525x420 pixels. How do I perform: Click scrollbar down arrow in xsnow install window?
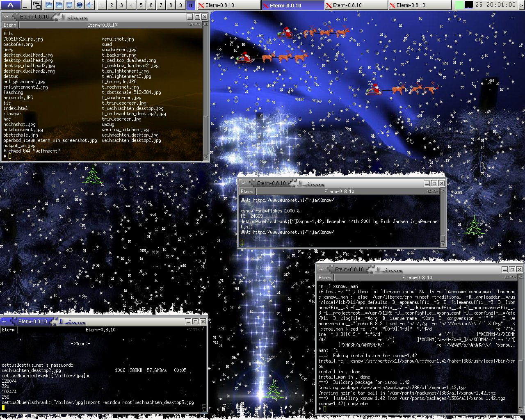pos(521,411)
